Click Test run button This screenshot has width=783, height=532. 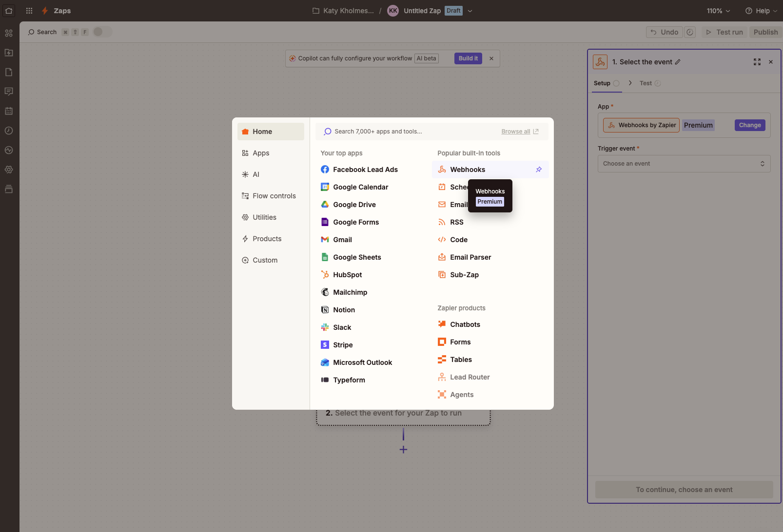[x=724, y=32]
